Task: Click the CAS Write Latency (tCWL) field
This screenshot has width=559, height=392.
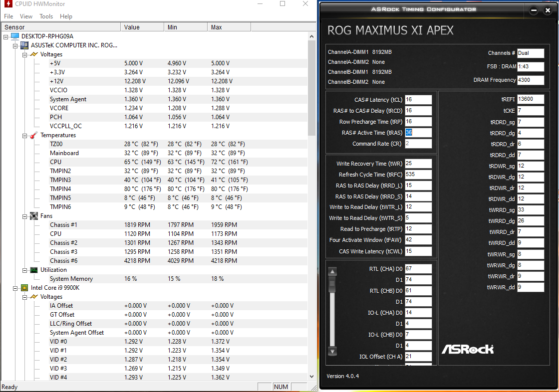Action: point(418,251)
